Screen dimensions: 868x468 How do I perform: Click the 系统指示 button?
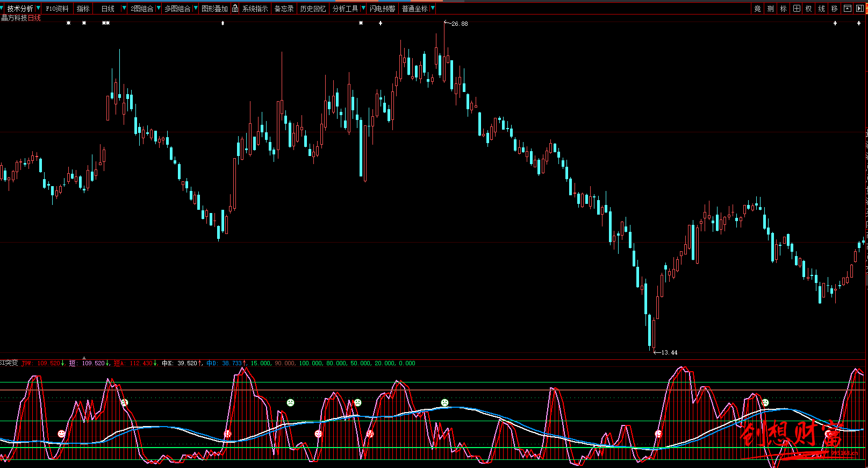coord(255,9)
